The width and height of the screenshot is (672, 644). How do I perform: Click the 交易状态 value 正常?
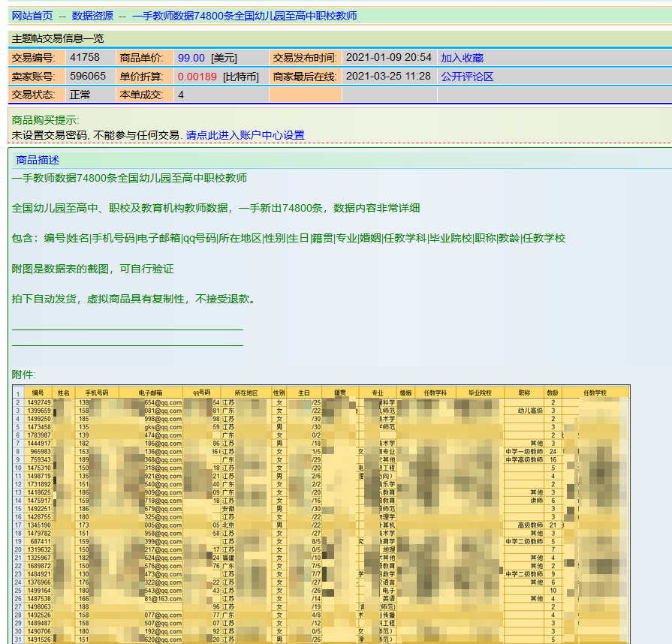80,95
